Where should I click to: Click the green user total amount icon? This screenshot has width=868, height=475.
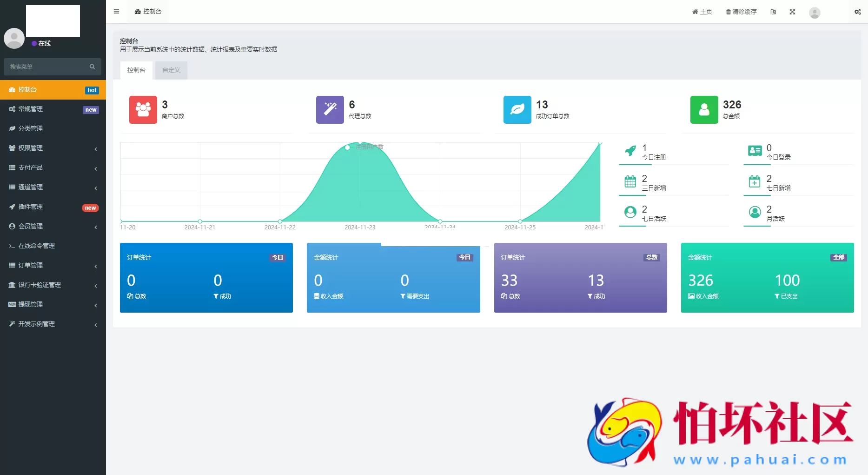pos(704,110)
